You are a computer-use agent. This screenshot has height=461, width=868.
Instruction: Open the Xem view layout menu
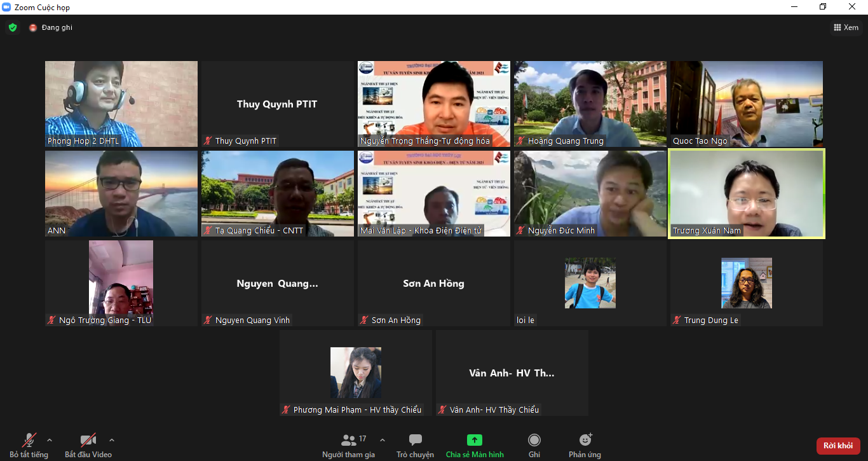pos(846,27)
